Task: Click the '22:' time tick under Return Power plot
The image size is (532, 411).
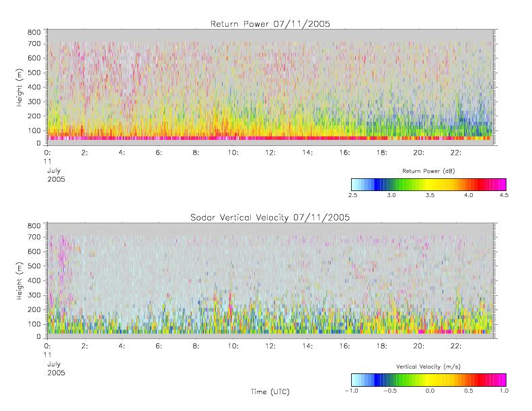Action: [x=456, y=153]
